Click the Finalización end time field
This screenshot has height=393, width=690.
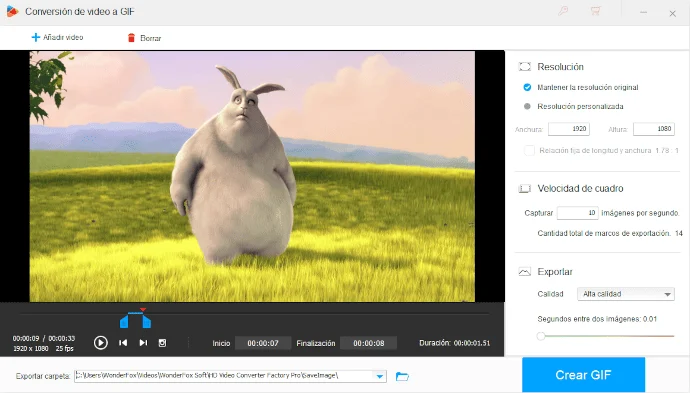pos(368,343)
